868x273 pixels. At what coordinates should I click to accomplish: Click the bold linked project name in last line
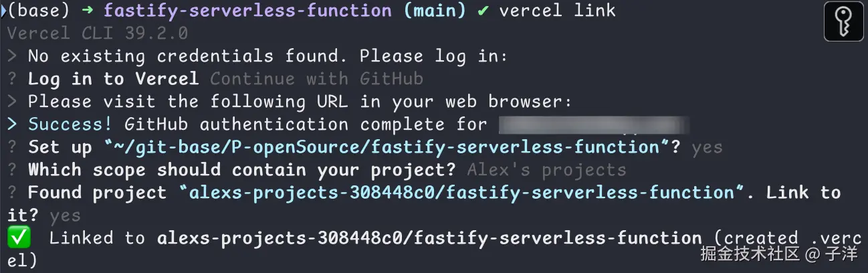pyautogui.click(x=429, y=238)
